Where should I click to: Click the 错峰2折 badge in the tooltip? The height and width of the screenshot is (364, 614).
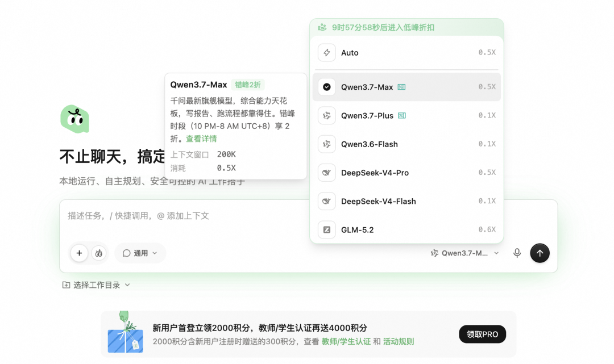[x=248, y=85]
